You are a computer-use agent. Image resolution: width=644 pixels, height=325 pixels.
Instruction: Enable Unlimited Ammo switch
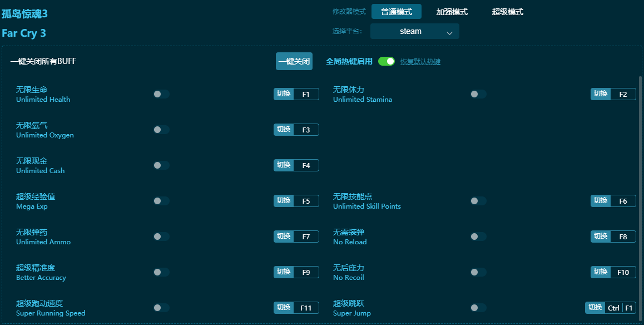pyautogui.click(x=161, y=237)
